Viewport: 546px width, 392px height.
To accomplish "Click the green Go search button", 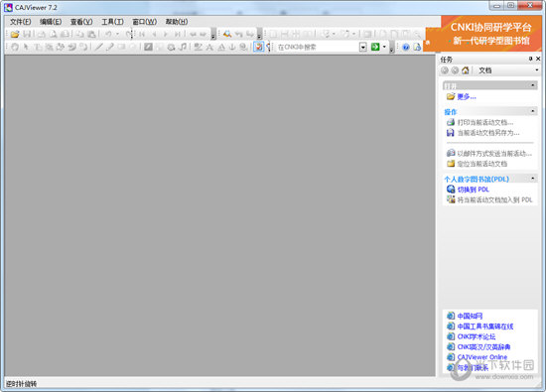I will point(375,47).
